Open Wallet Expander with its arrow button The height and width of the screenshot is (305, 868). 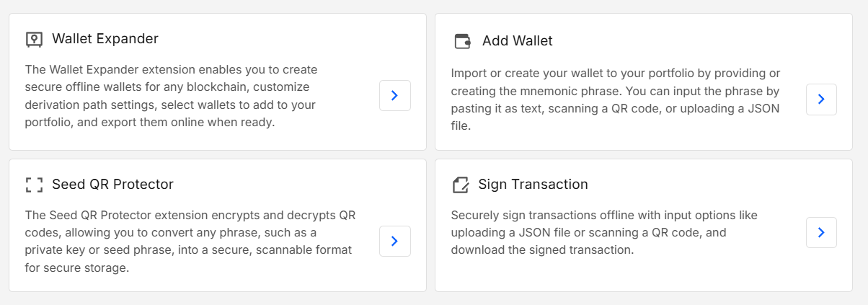coord(394,95)
